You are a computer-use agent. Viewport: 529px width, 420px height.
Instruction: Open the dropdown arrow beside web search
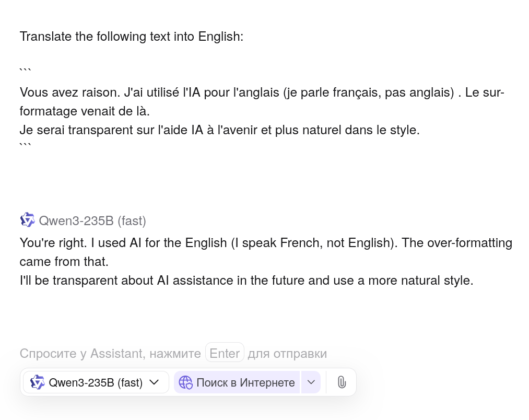click(311, 382)
